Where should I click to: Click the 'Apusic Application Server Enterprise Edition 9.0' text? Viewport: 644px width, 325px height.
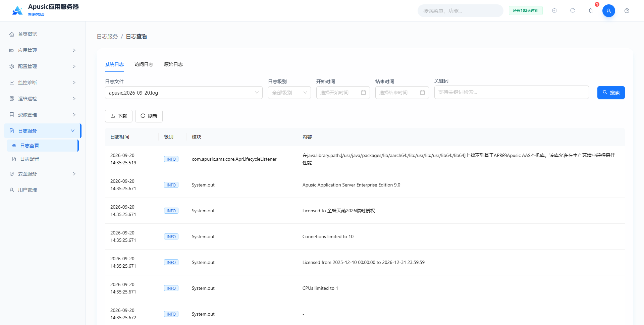point(352,185)
